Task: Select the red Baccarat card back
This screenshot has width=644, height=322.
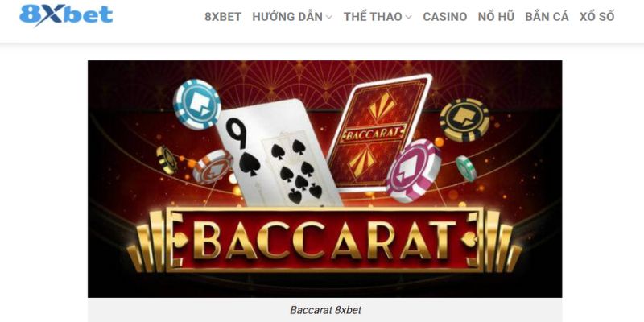Action: (379, 132)
